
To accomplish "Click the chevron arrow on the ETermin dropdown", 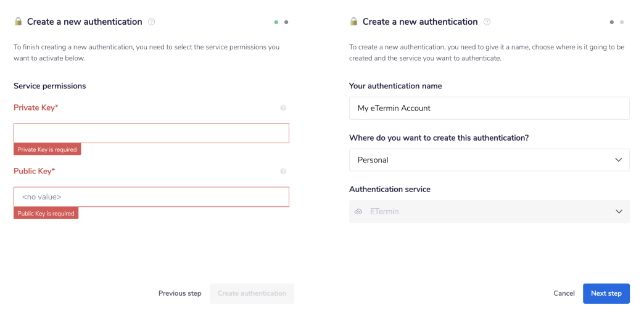I will [619, 212].
